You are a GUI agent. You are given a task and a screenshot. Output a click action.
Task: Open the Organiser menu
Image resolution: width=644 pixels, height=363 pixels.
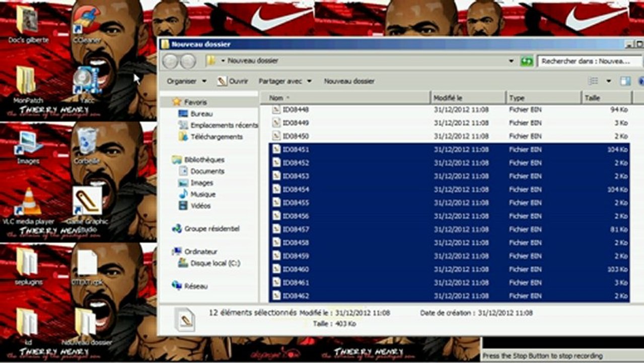pos(187,81)
